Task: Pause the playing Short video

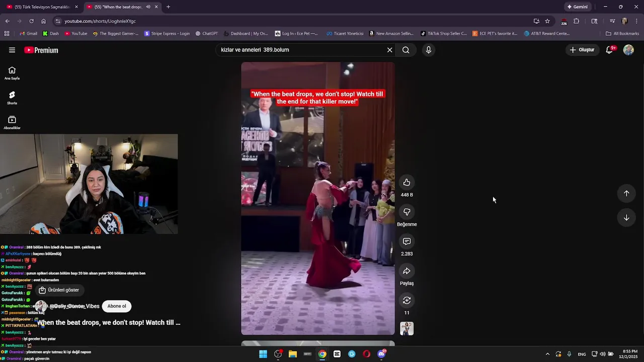Action: pyautogui.click(x=318, y=198)
